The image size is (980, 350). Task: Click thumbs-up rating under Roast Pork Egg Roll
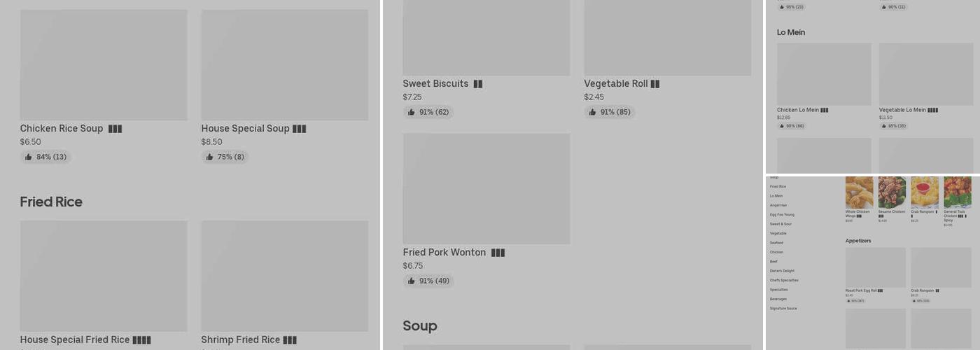pyautogui.click(x=855, y=301)
